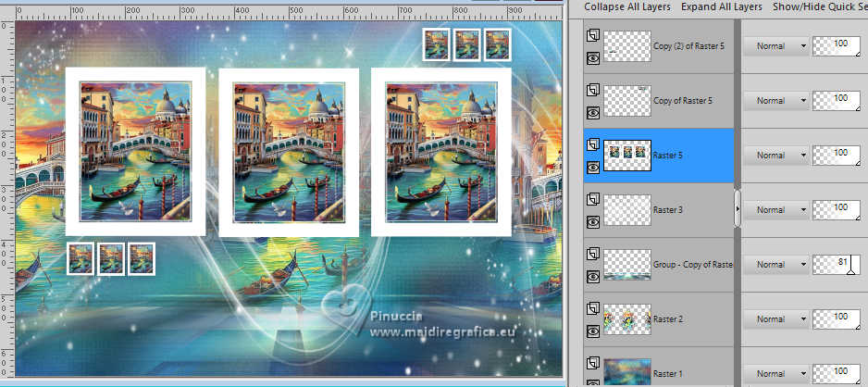This screenshot has width=868, height=387.
Task: Click the thumbnail of Copy of Raster 5 layer
Action: [x=627, y=101]
